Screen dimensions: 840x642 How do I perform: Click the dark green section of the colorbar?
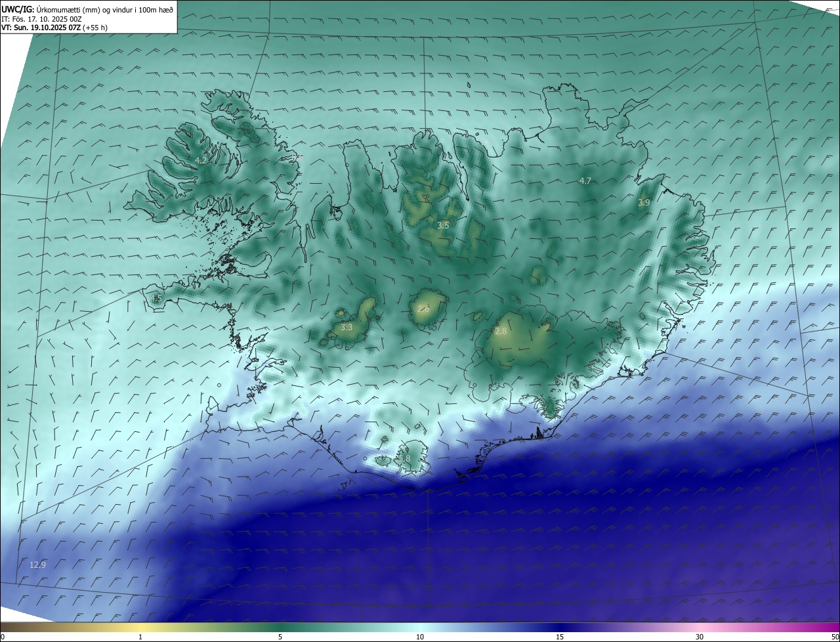282,627
